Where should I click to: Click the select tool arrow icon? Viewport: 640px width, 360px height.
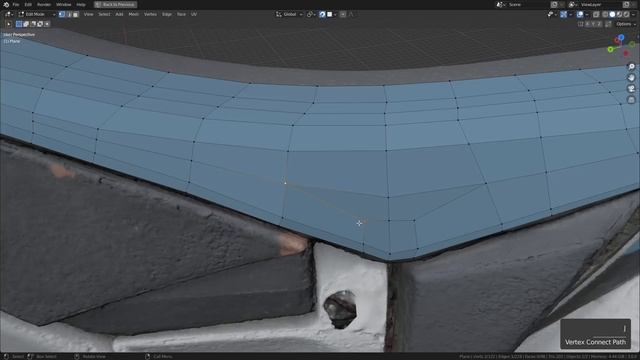coord(8,24)
